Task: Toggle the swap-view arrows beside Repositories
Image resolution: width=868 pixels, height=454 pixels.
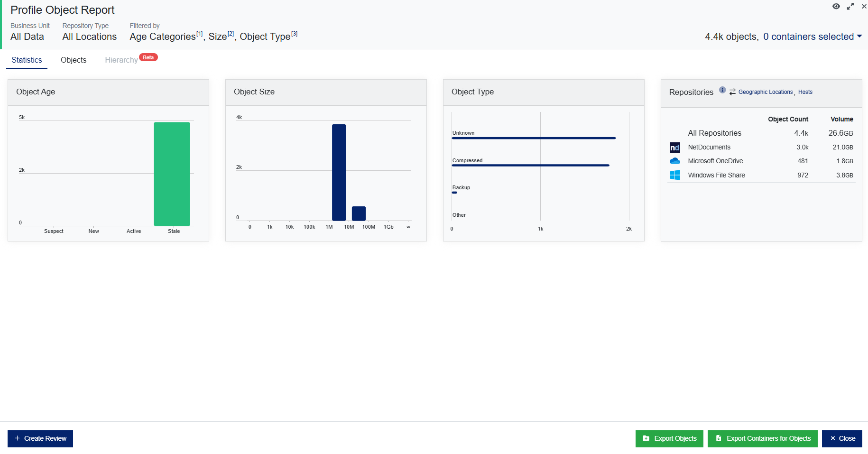Action: tap(731, 91)
